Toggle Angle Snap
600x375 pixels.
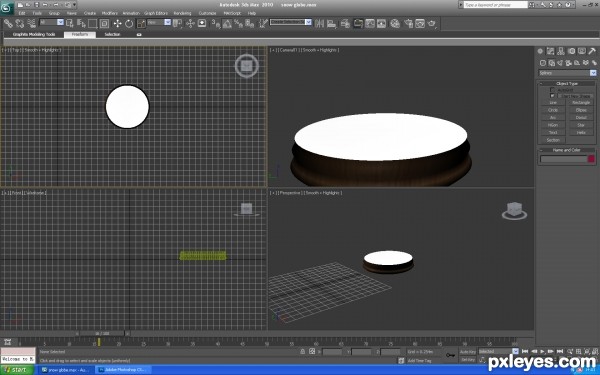[227, 23]
